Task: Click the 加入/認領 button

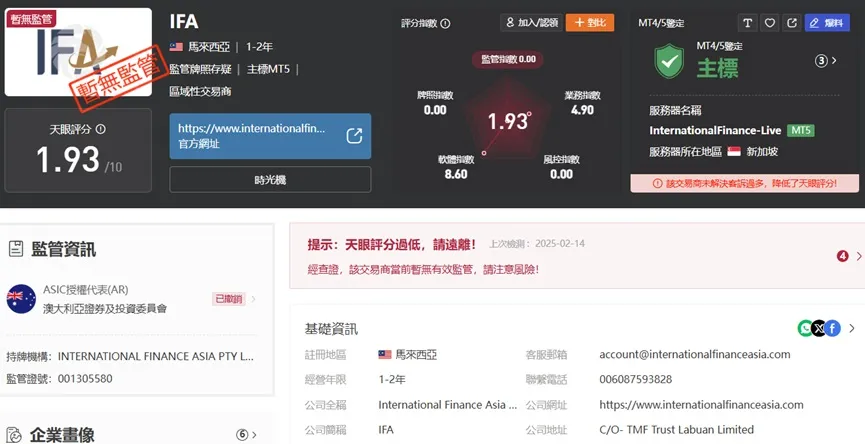Action: [532, 23]
